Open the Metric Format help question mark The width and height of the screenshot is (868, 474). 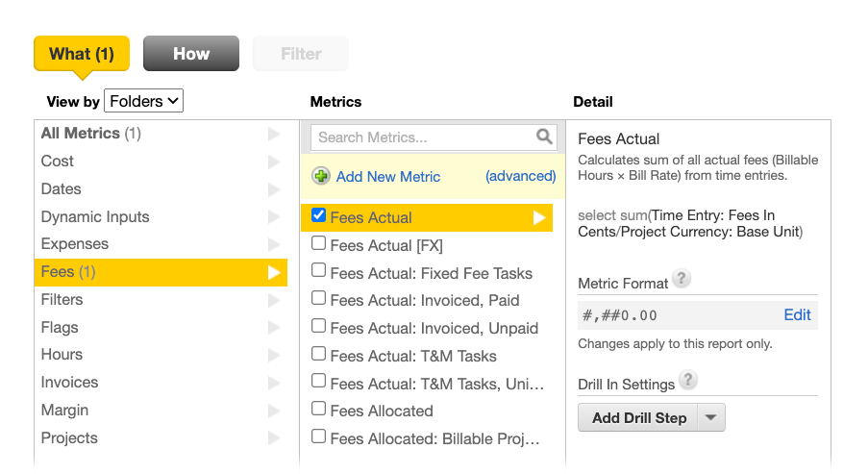click(x=682, y=278)
